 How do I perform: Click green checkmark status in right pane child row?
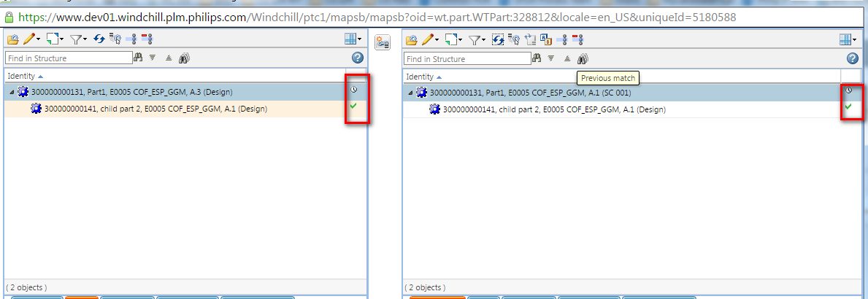point(848,106)
